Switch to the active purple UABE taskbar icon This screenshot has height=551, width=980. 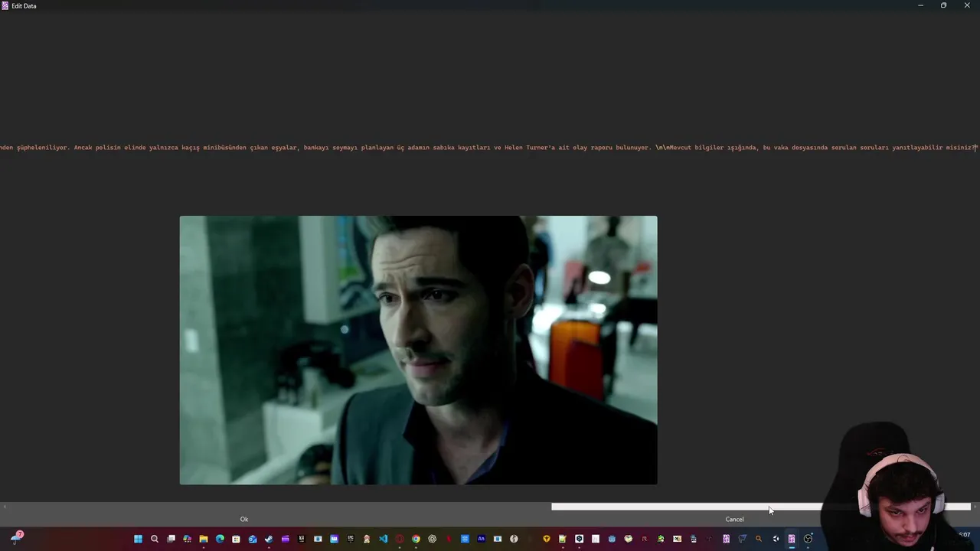pyautogui.click(x=792, y=539)
